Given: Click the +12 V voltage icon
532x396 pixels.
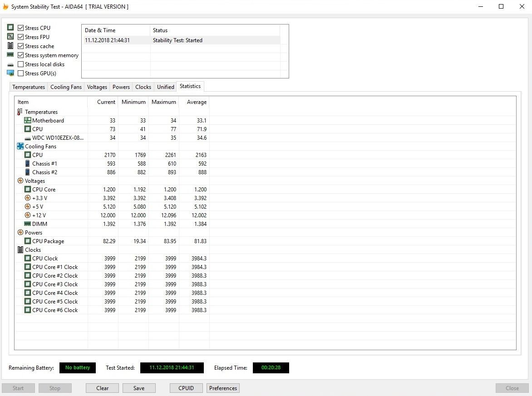Looking at the screenshot, I should (x=28, y=215).
